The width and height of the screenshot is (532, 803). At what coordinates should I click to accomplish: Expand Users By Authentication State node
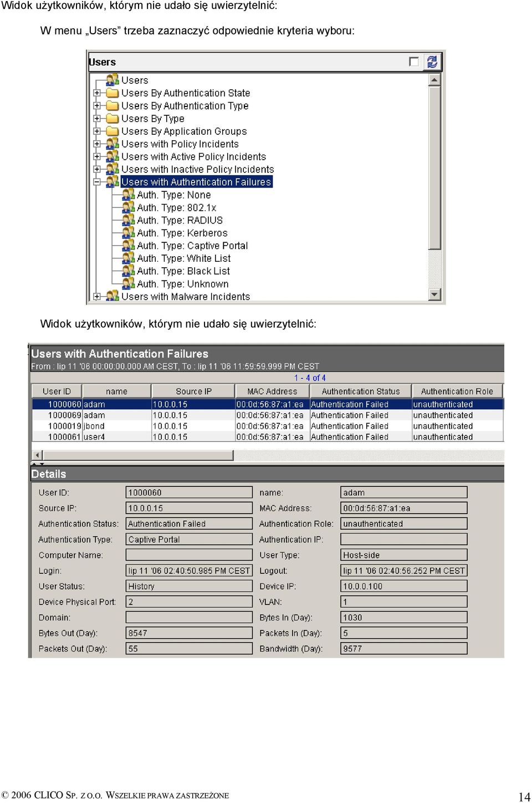[x=97, y=93]
